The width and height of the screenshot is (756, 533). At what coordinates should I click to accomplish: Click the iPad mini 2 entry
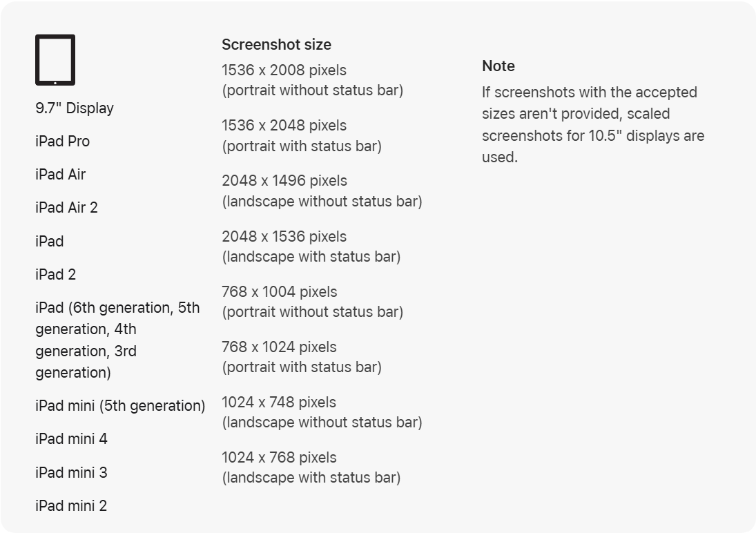point(71,505)
